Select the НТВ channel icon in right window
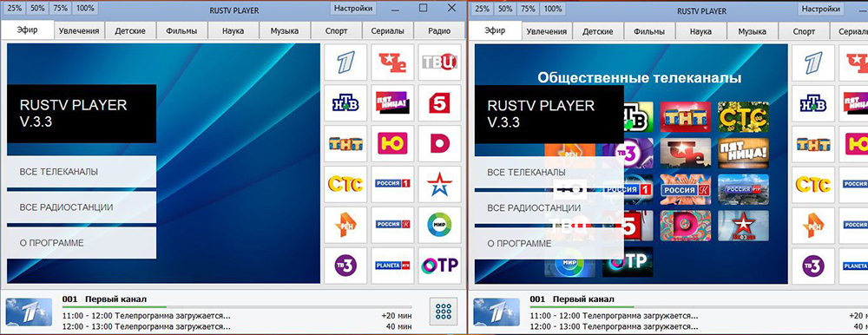868x335 pixels. 813,103
